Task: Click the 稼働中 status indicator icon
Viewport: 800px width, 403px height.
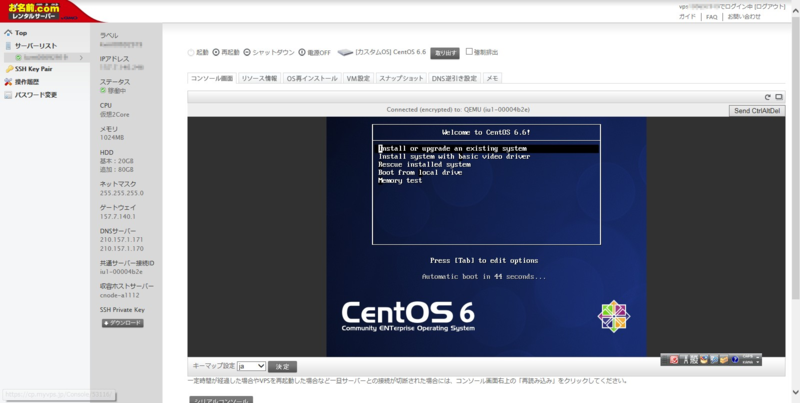Action: point(103,90)
